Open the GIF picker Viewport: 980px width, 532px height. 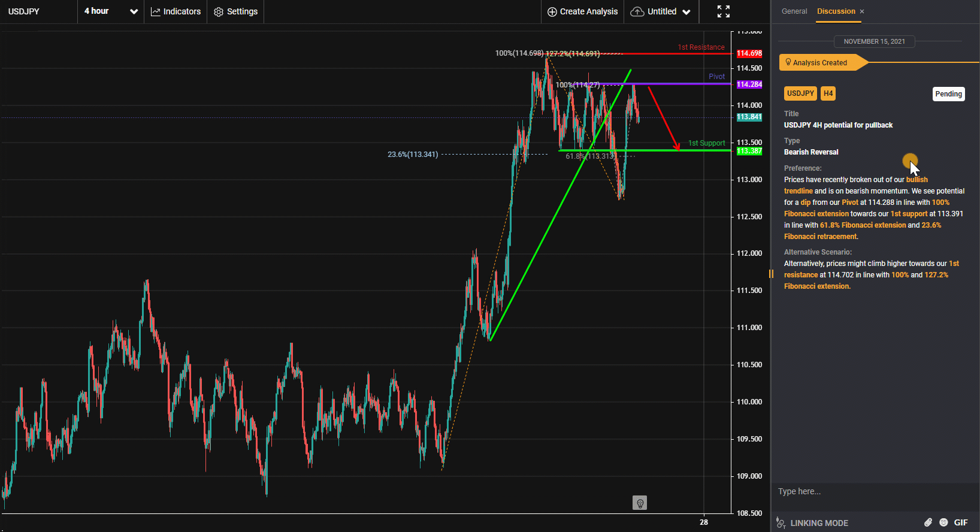tap(961, 522)
